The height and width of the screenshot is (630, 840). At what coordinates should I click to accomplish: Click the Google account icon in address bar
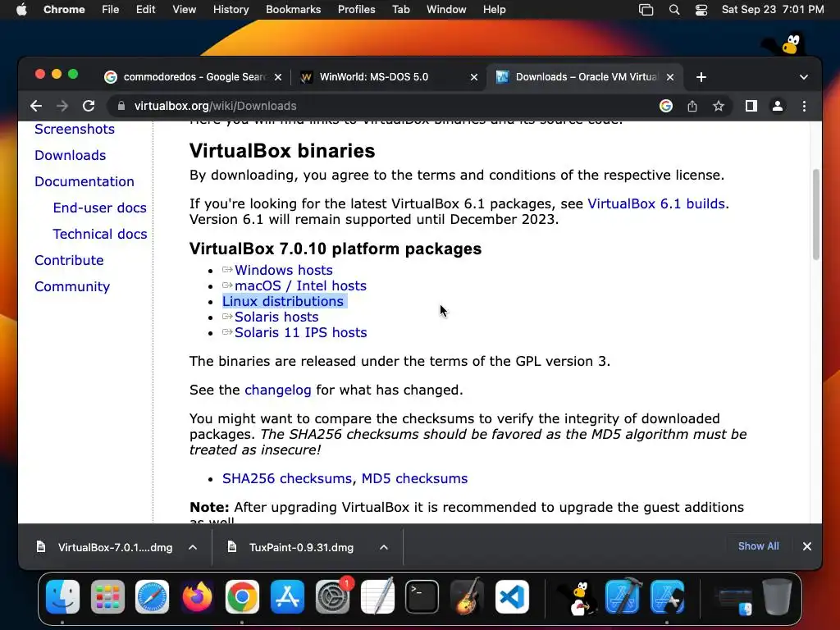pyautogui.click(x=666, y=106)
